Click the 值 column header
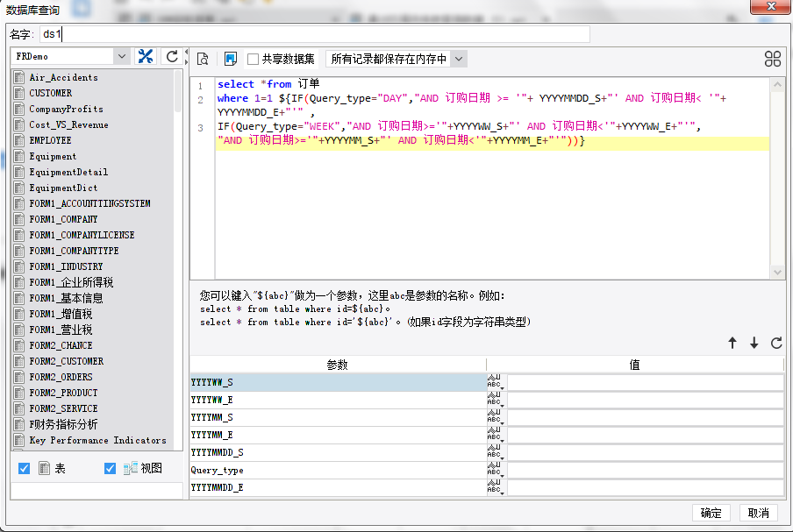Viewport: 793px width, 532px height. [635, 365]
